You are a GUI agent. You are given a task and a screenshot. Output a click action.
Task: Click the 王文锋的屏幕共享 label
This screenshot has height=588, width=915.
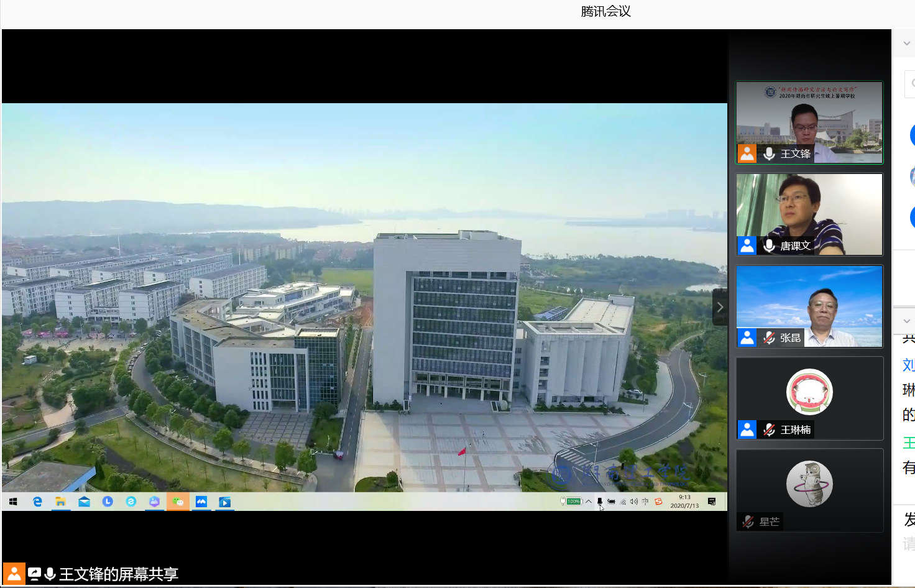click(119, 574)
